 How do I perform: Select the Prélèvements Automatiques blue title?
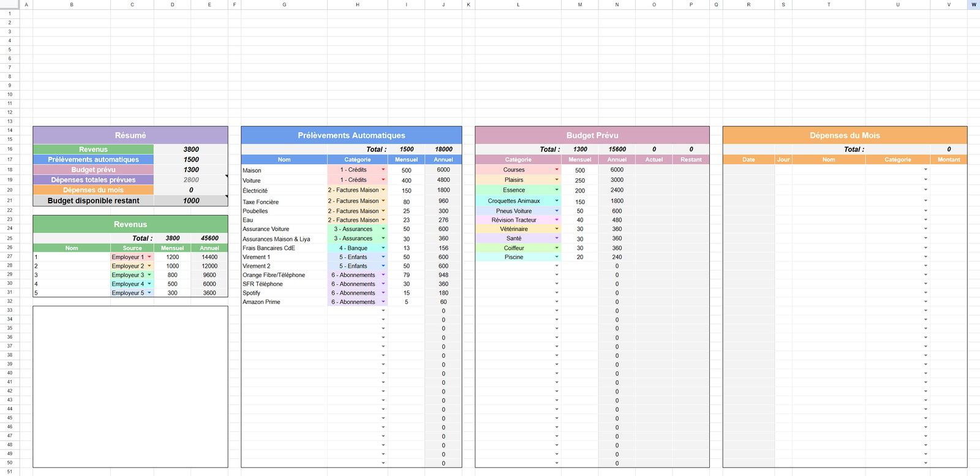coord(351,135)
